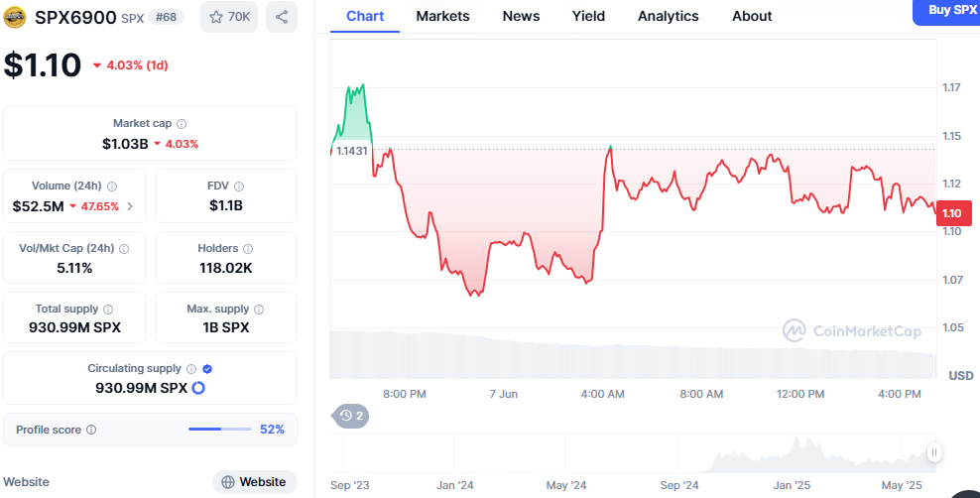Click the 118.02K holders value
The width and height of the screenshot is (980, 498).
pyautogui.click(x=225, y=268)
